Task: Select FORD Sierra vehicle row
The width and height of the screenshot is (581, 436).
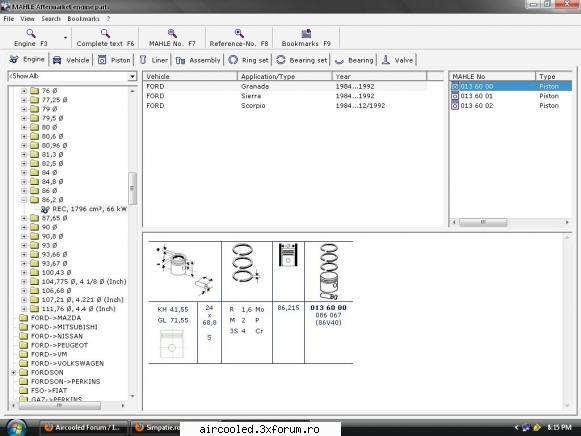Action: pos(286,96)
